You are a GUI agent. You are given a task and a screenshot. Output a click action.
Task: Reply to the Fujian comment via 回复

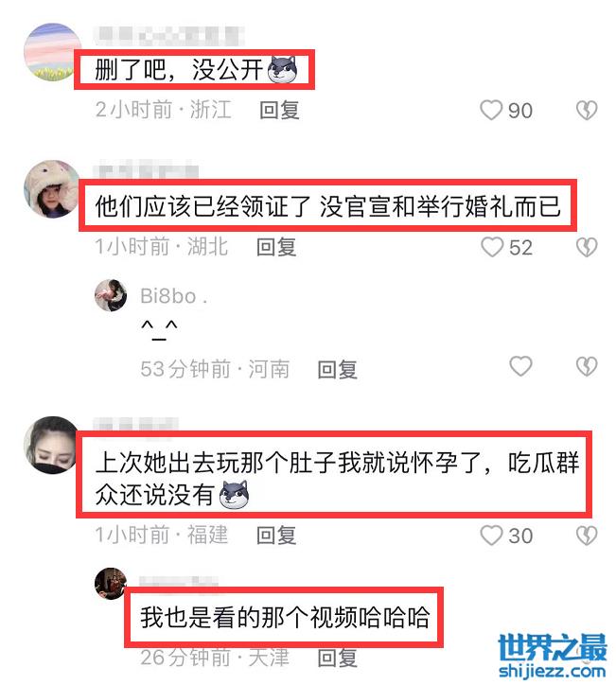point(276,536)
